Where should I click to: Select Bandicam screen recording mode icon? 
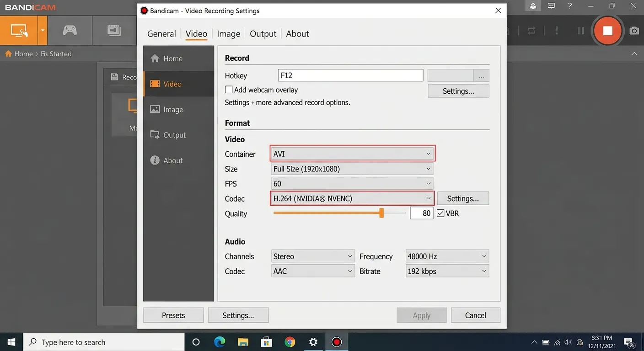click(x=19, y=31)
